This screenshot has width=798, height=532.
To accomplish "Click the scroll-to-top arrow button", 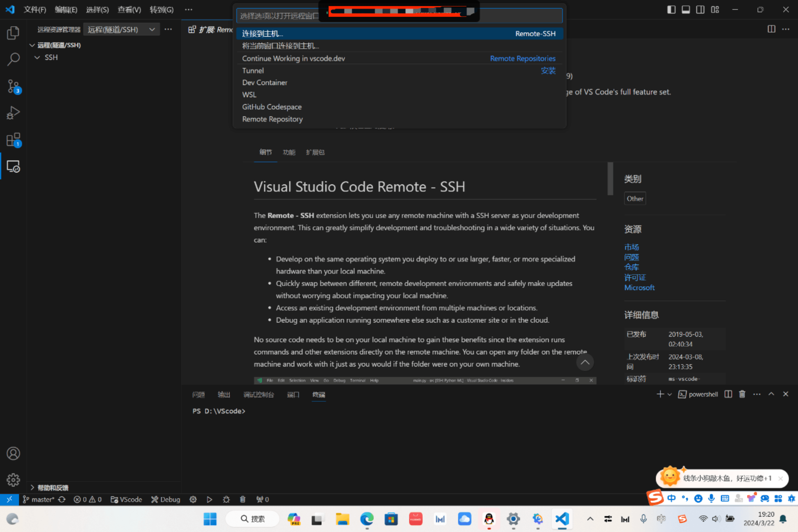I will pos(585,362).
